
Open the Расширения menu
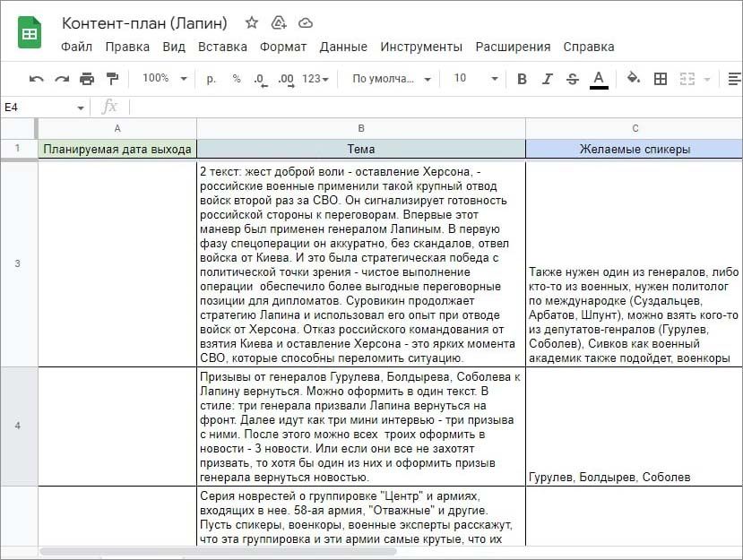pyautogui.click(x=513, y=47)
